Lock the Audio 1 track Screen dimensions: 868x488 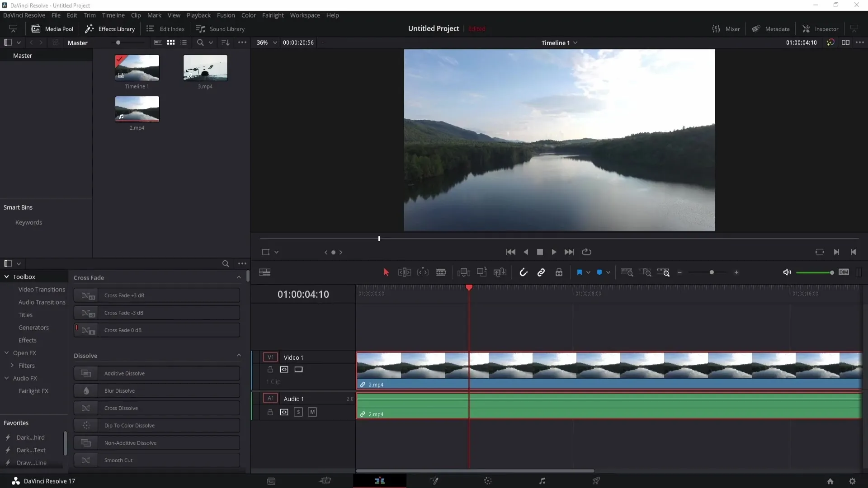tap(270, 412)
